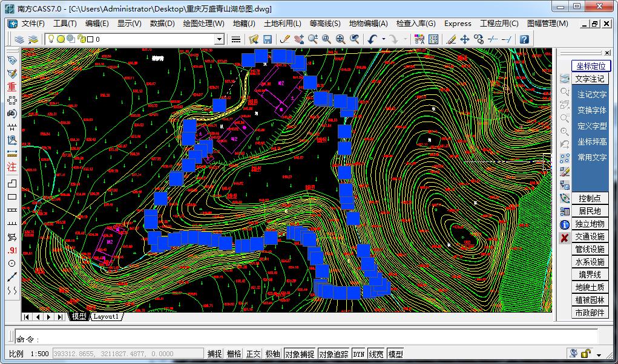Open status bar tray menu arrow
The height and width of the screenshot is (364, 618).
click(599, 355)
